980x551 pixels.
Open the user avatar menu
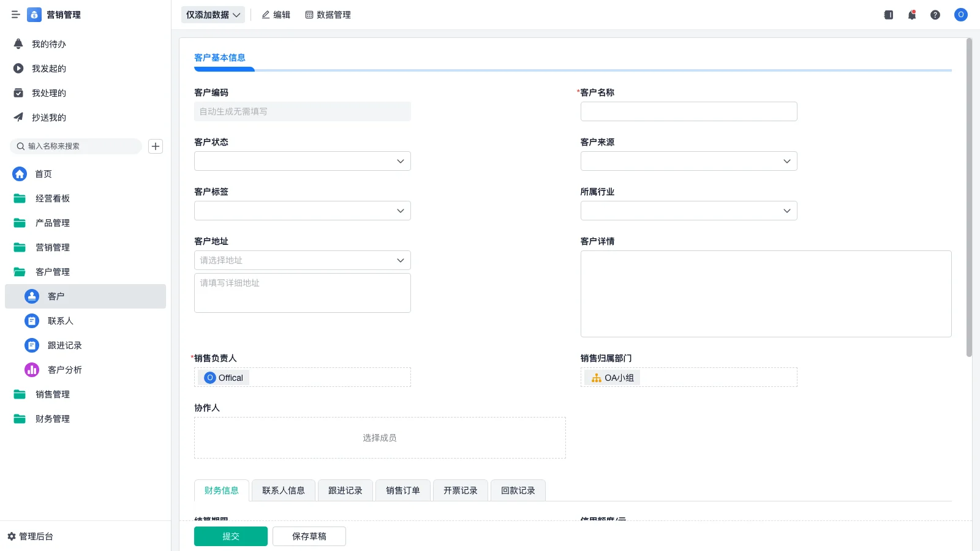[960, 15]
